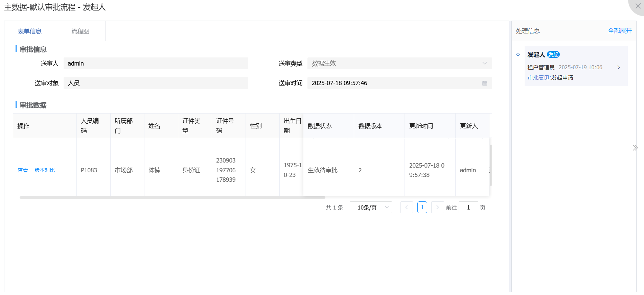The height and width of the screenshot is (295, 644).
Task: Open 版本对比 for the 陈楠 record
Action: click(x=45, y=170)
